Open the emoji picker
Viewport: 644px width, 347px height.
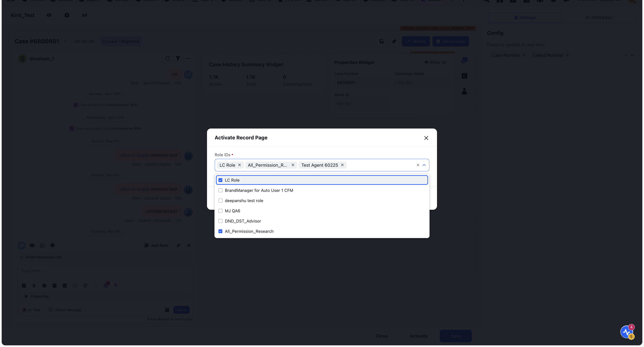click(44, 286)
